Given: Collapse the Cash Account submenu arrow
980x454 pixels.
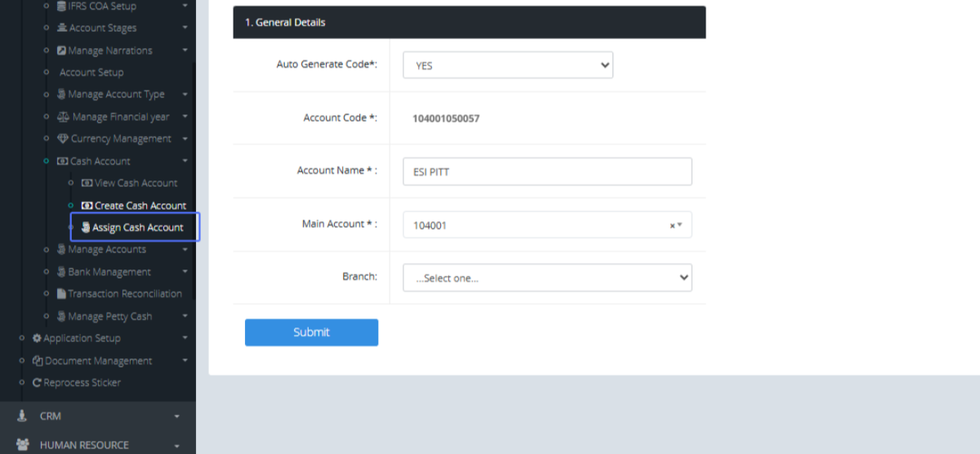Looking at the screenshot, I should [x=185, y=161].
